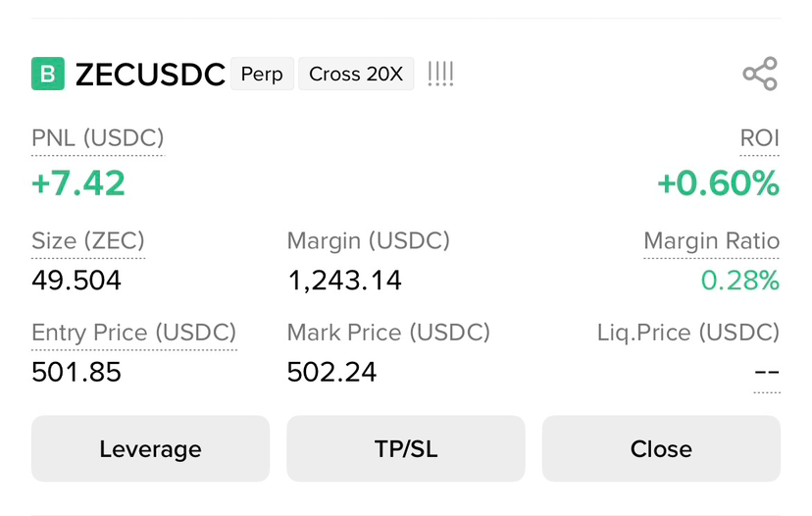The height and width of the screenshot is (516, 812).
Task: Tap the +0.60% ROI value
Action: click(718, 183)
